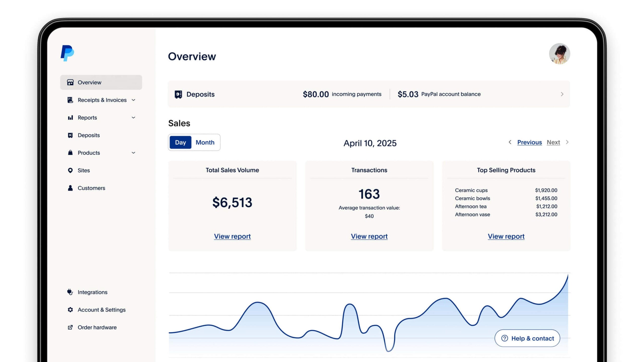Open Account & Settings via gear icon
644x362 pixels.
pyautogui.click(x=70, y=309)
